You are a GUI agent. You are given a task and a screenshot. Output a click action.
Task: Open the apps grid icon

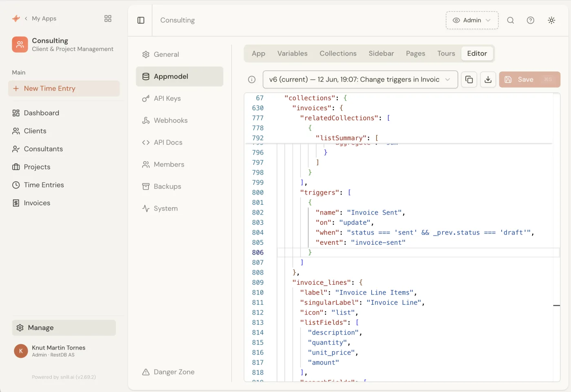(108, 18)
